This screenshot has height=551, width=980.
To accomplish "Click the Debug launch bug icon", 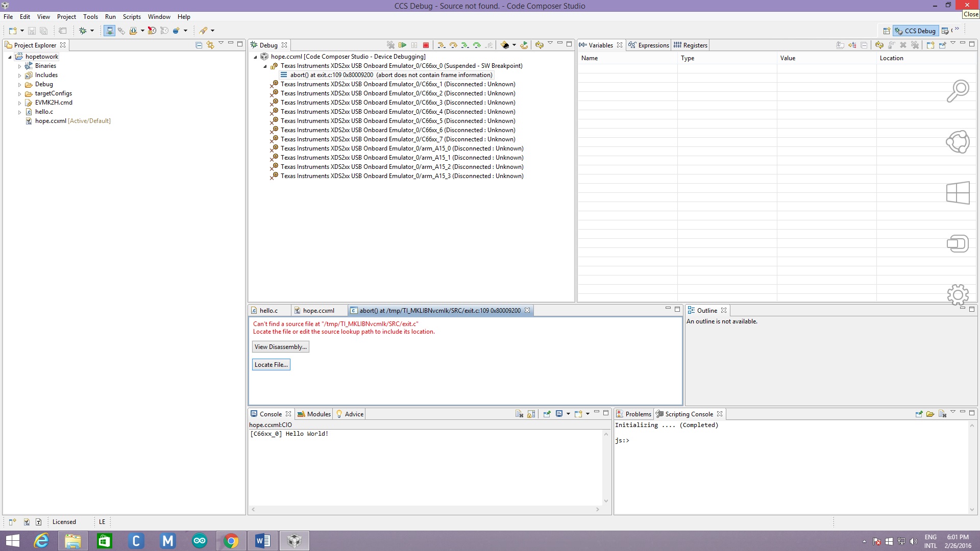I will click(x=83, y=31).
